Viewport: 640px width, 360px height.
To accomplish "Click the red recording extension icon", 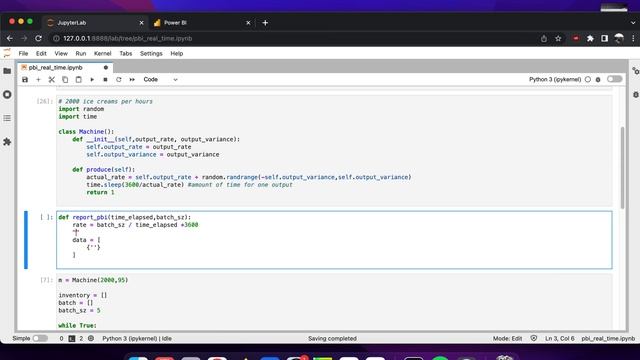I will point(576,38).
